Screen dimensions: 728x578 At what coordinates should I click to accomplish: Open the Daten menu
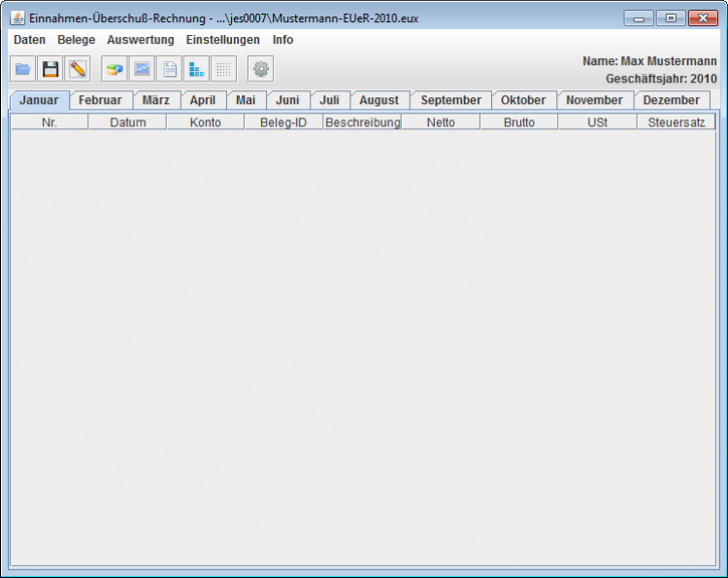tap(29, 40)
